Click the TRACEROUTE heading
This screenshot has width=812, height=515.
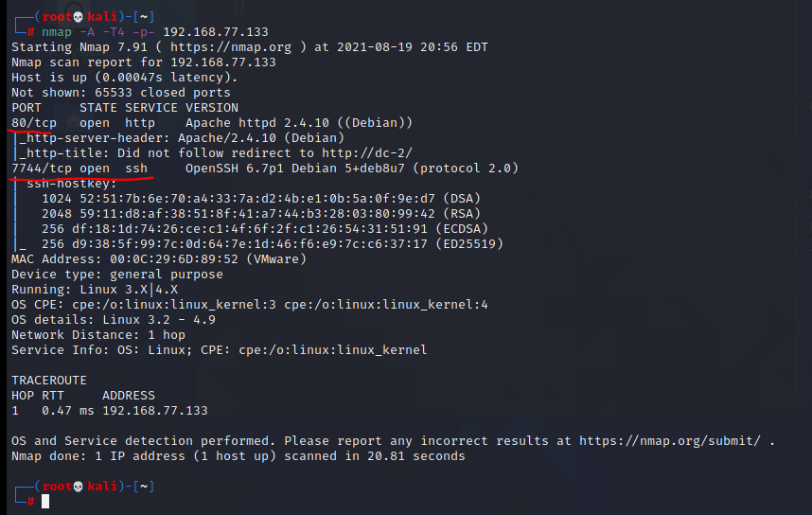pos(49,381)
